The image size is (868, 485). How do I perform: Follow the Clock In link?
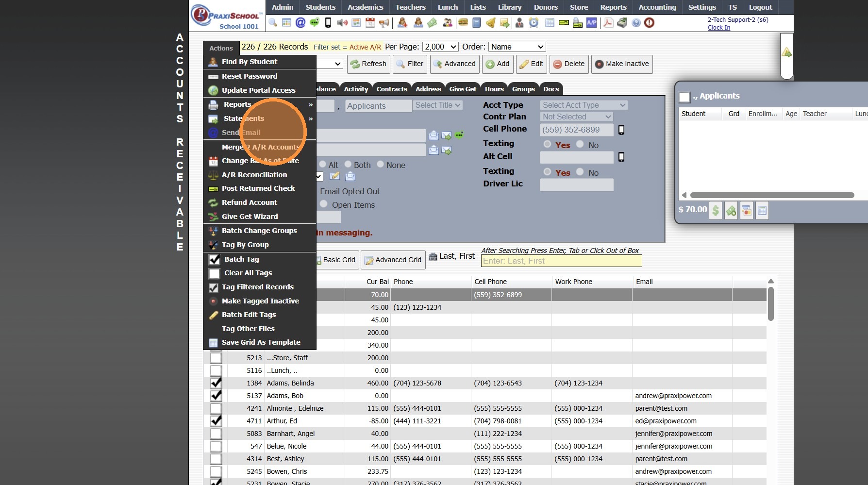click(718, 28)
